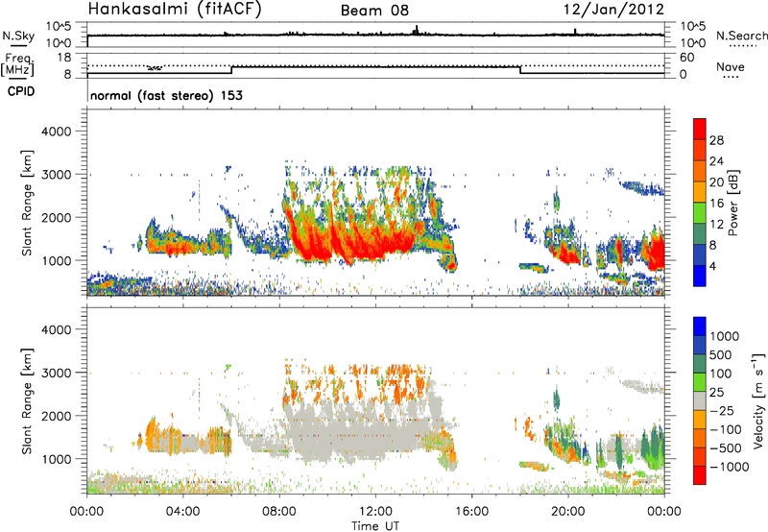Click the 'N.Search' legend label

[x=741, y=36]
